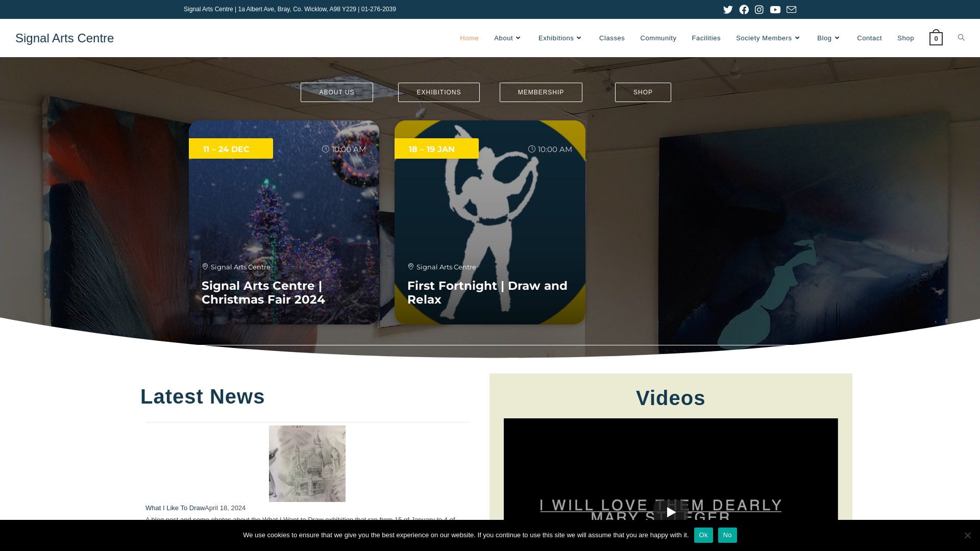Accept cookies with the Ok button
Screen dimensions: 980x551
click(x=703, y=535)
